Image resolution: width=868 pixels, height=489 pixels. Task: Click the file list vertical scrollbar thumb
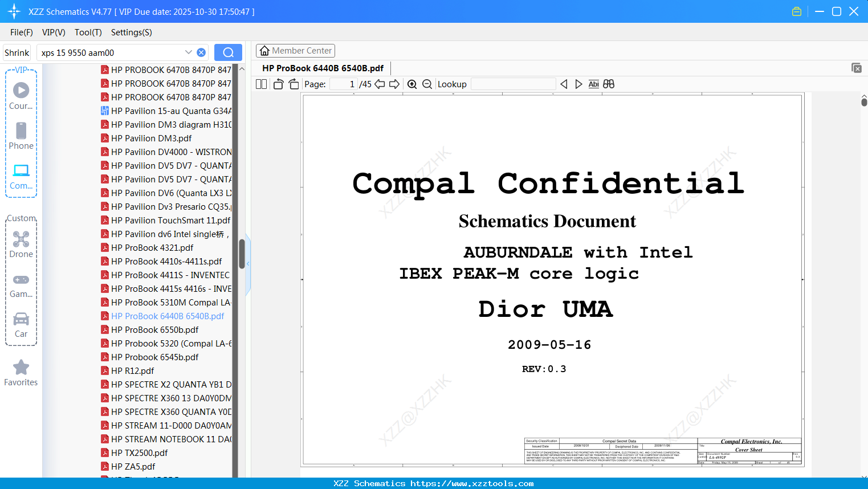pos(242,254)
